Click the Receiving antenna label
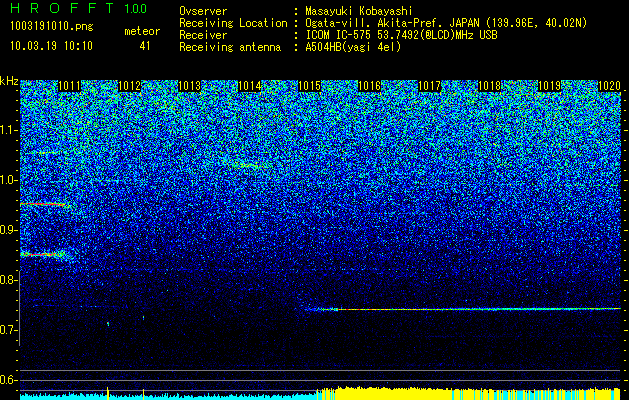 tap(230, 47)
